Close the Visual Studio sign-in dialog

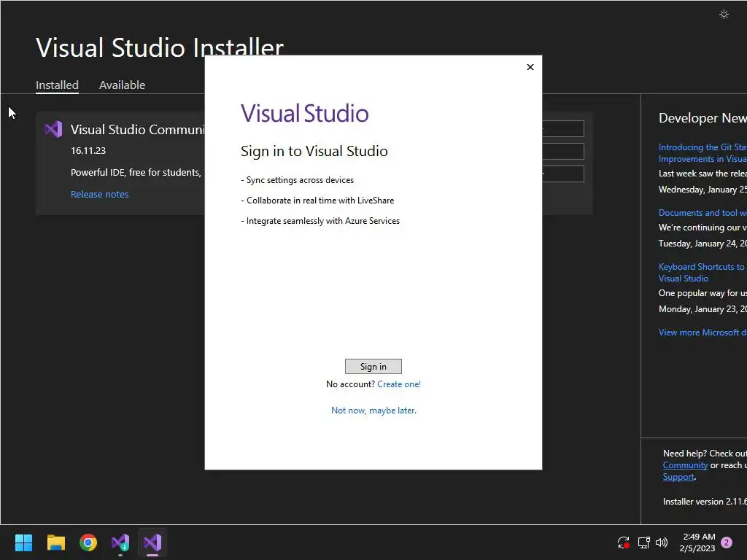530,67
